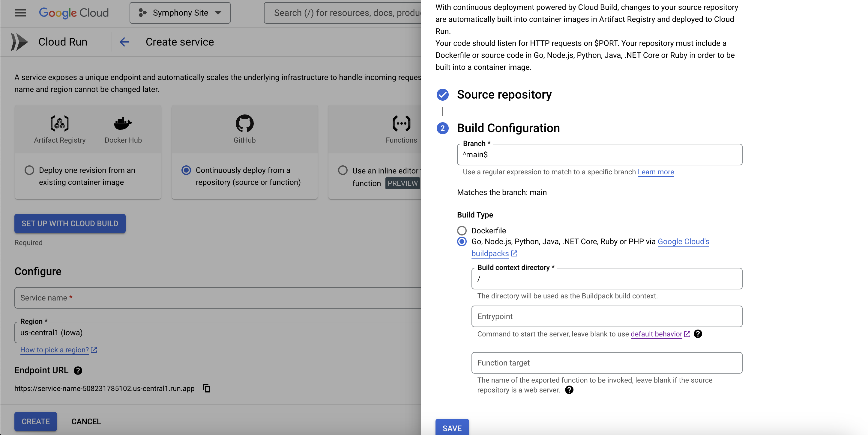
Task: Click help icon next to default behavior
Action: [698, 334]
